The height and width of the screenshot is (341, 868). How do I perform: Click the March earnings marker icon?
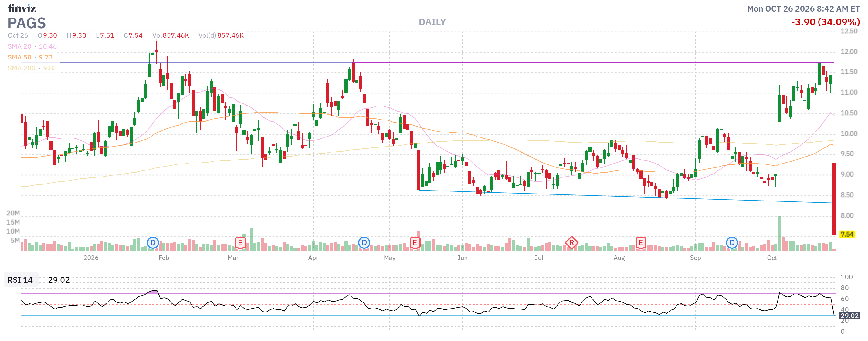240,243
